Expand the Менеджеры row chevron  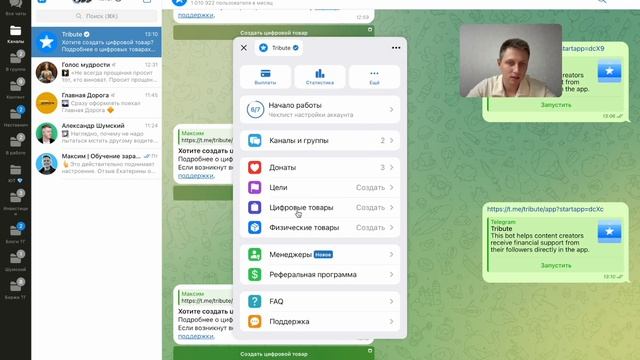391,254
